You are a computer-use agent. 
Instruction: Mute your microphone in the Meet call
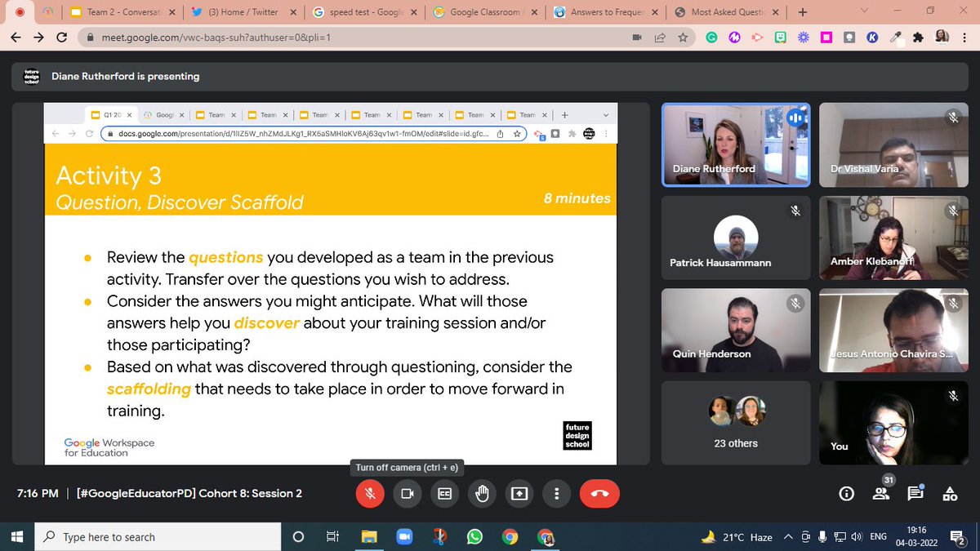point(369,493)
